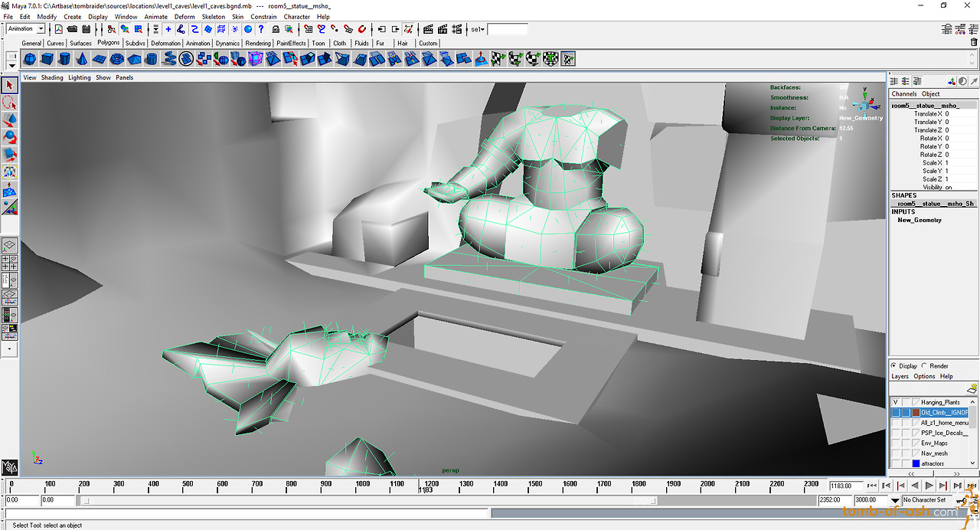Click the current frame 1183.00 field
Screen dimensions: 980x530
[x=847, y=486]
